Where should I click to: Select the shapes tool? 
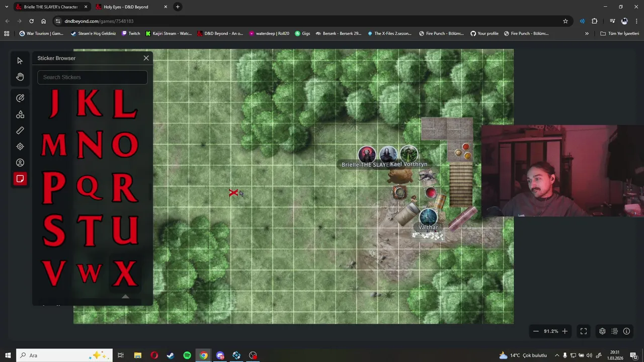click(x=20, y=114)
